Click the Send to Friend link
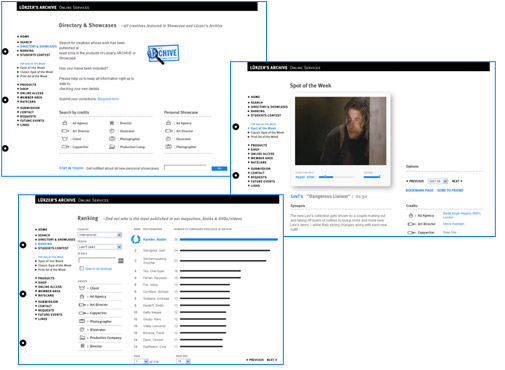Viewport: 505px width, 370px height. coord(450,190)
